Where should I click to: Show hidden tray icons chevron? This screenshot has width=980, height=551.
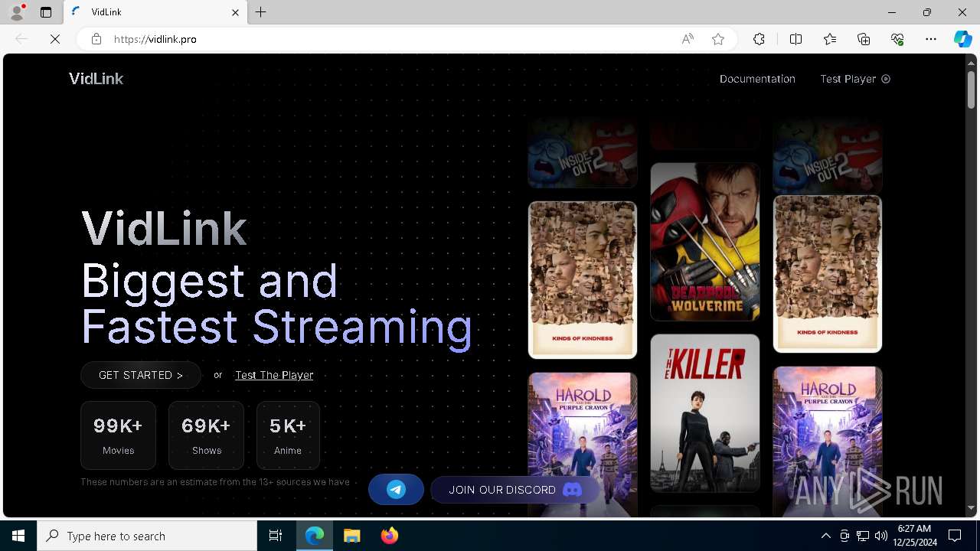point(825,536)
